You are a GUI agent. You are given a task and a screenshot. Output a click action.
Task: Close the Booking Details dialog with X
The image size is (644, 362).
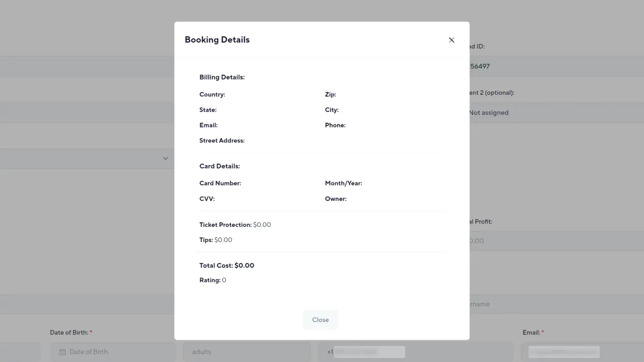pyautogui.click(x=452, y=40)
